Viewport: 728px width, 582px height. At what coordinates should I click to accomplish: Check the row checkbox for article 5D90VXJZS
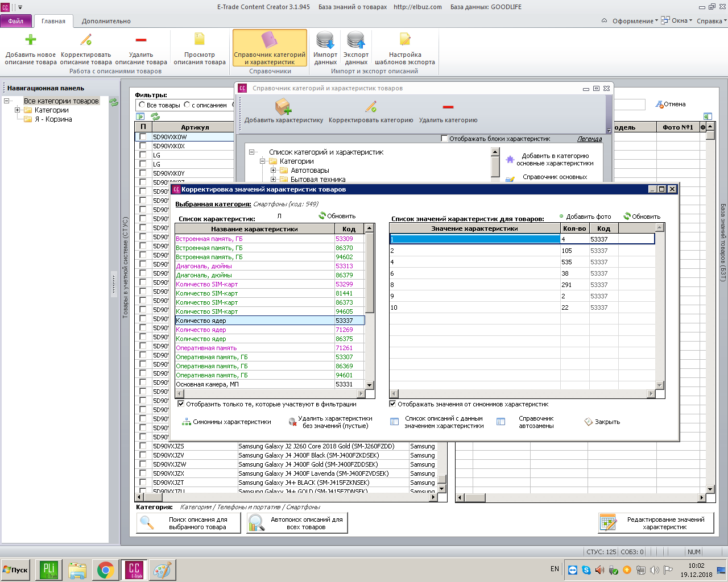pos(143,446)
